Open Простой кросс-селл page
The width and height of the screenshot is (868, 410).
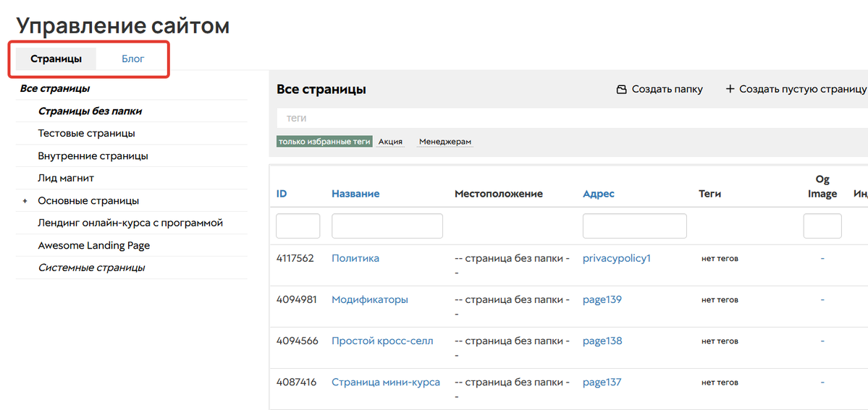pyautogui.click(x=382, y=341)
